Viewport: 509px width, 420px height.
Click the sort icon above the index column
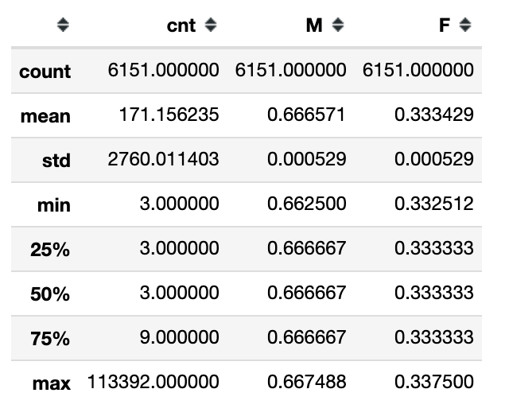[64, 26]
